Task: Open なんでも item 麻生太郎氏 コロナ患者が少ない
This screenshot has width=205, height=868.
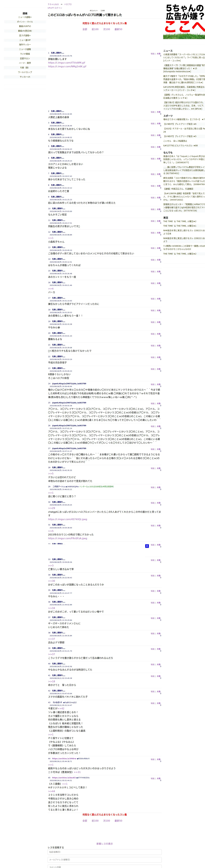Action: (x=184, y=181)
